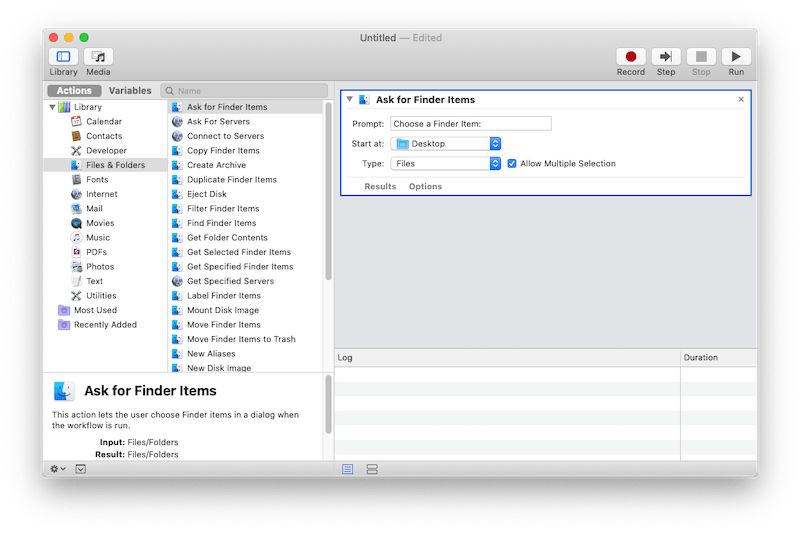Open the Recently Added smart folder
Image resolution: width=800 pixels, height=533 pixels.
click(x=105, y=325)
